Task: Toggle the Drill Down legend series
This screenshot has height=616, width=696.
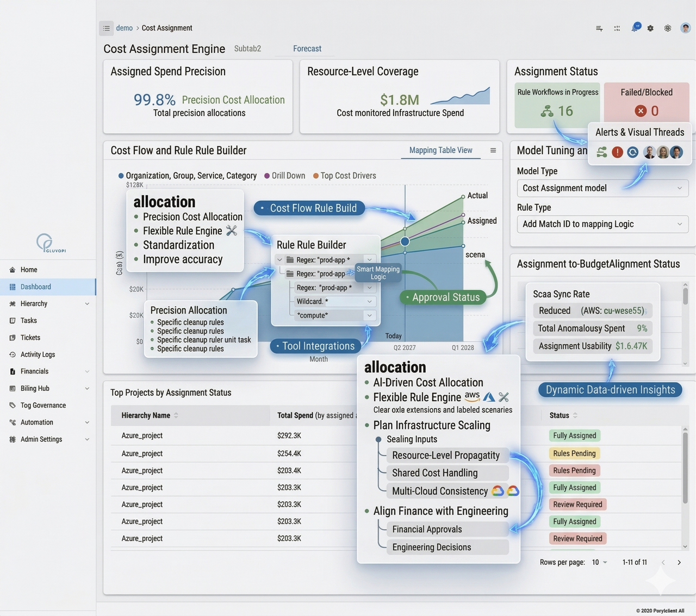Action: [x=285, y=176]
